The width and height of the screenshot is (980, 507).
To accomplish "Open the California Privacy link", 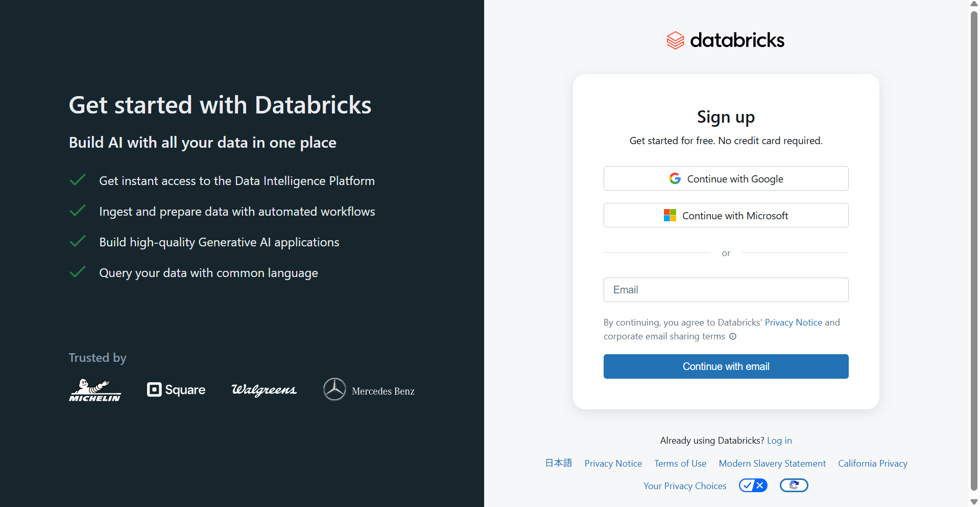I will click(x=872, y=464).
